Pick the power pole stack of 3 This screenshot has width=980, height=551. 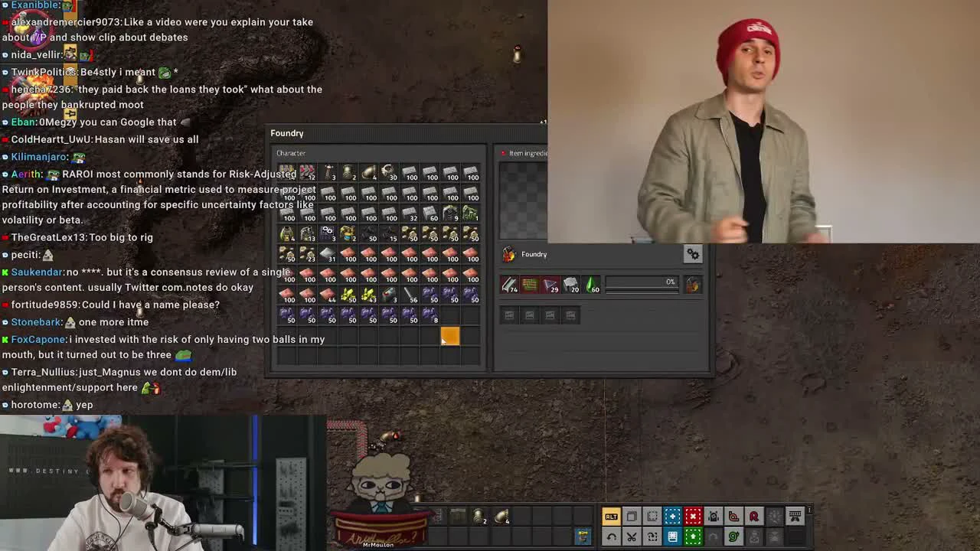(x=328, y=173)
